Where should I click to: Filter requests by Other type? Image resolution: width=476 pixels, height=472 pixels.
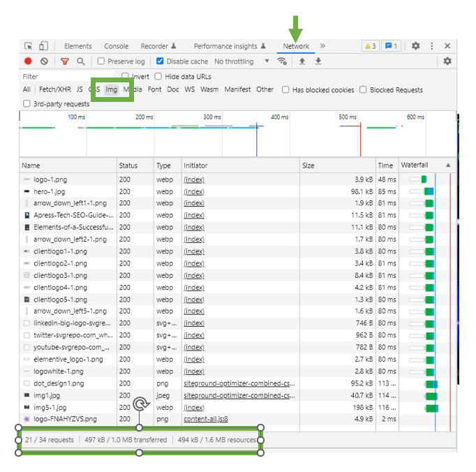pos(265,89)
